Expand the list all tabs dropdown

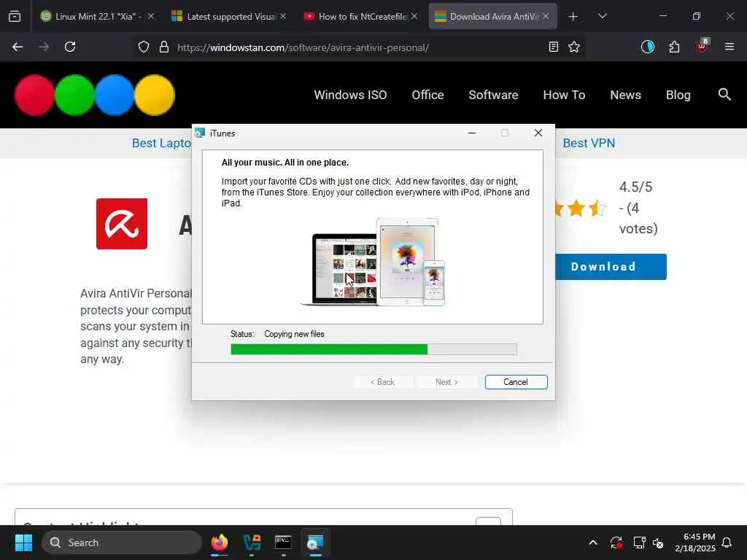click(602, 16)
